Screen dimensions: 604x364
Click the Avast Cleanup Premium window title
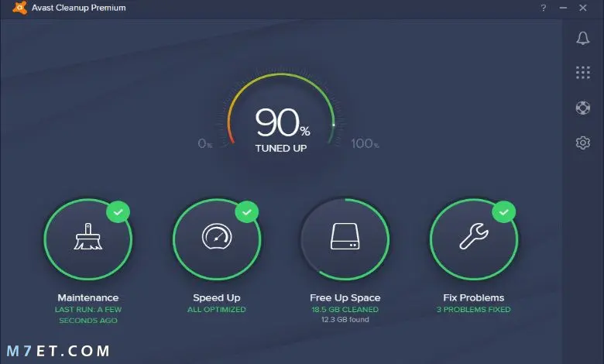pos(78,8)
